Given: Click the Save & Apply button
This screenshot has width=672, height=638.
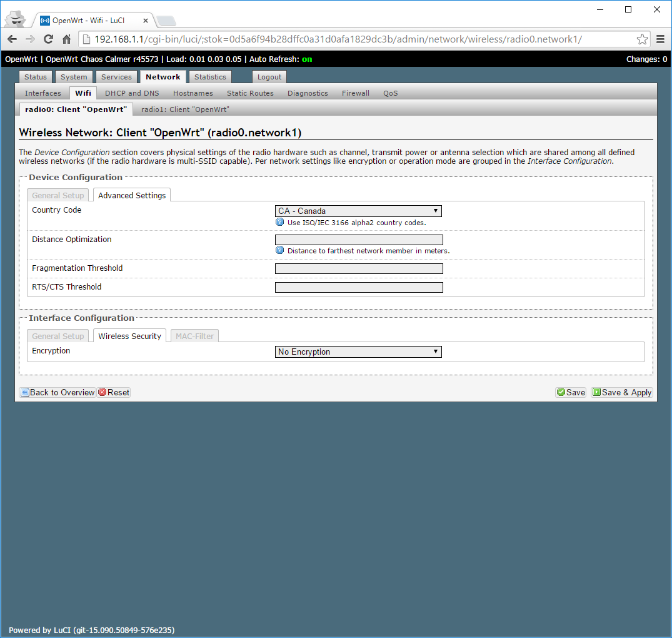Looking at the screenshot, I should [622, 392].
